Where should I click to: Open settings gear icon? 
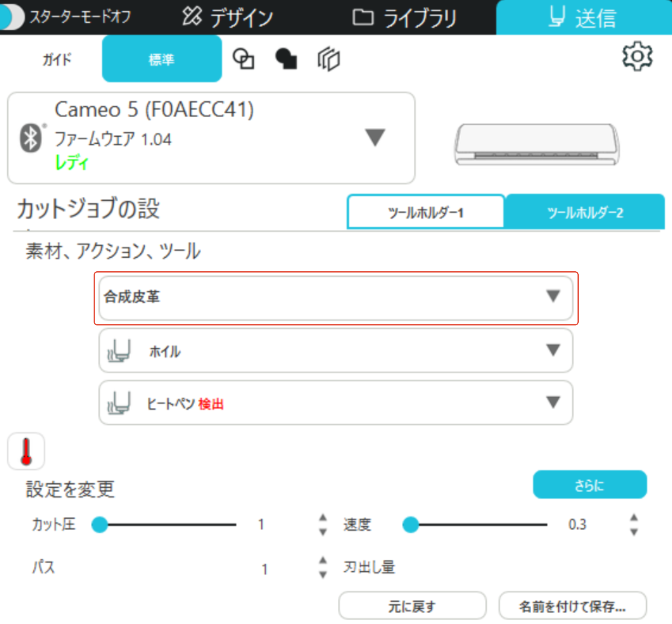637,56
